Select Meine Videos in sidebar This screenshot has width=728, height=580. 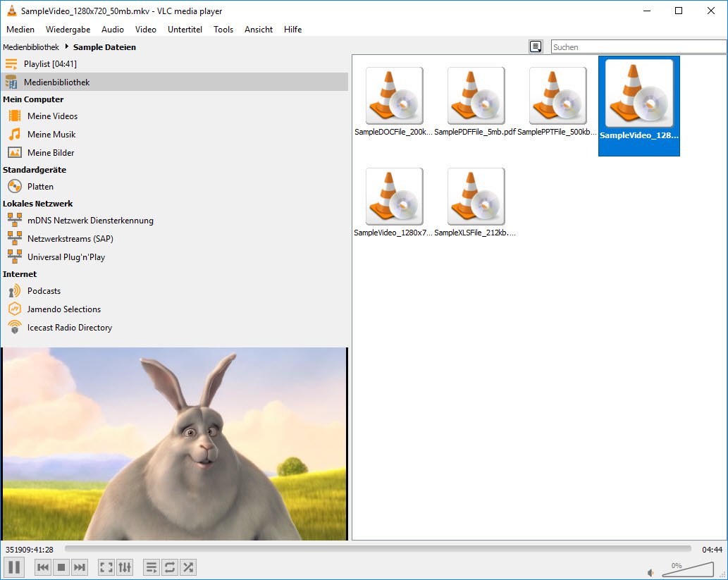click(x=52, y=116)
